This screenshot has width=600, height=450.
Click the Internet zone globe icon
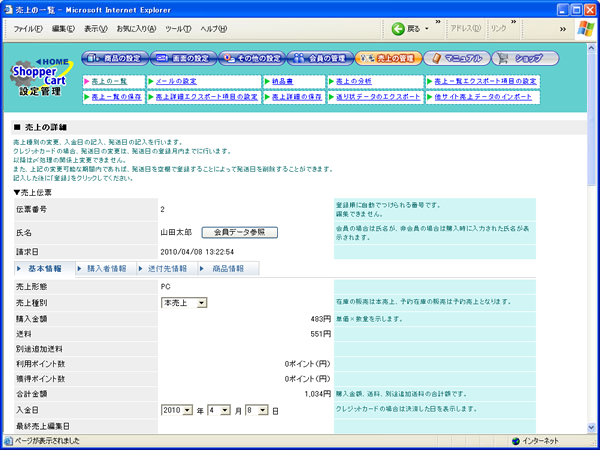pos(516,441)
